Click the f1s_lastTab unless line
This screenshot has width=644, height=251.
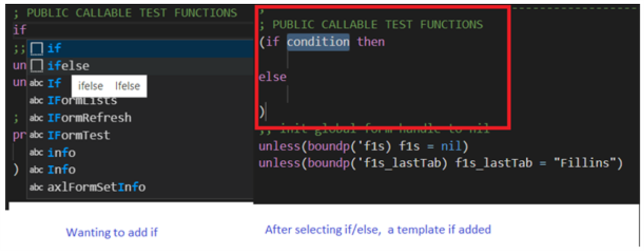[441, 164]
